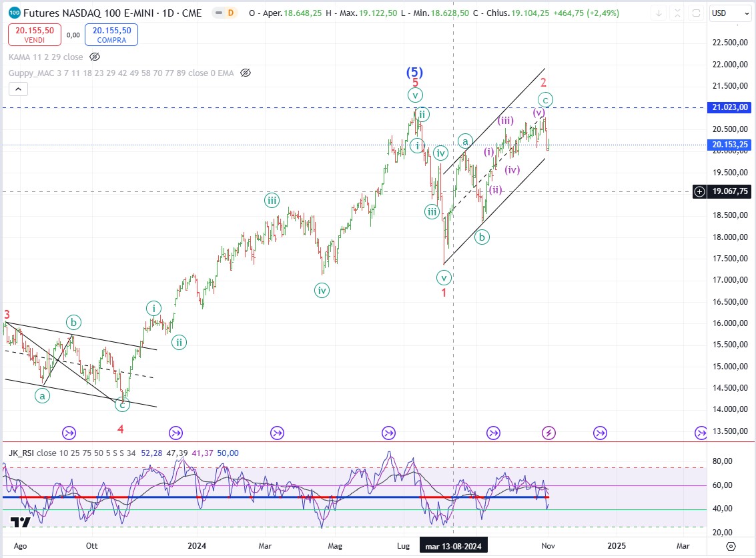Select the circled v label under red 5
The height and width of the screenshot is (558, 756).
[415, 95]
